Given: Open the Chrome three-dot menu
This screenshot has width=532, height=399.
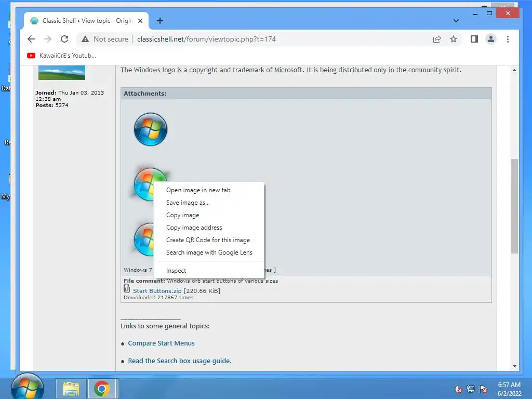Looking at the screenshot, I should (508, 39).
